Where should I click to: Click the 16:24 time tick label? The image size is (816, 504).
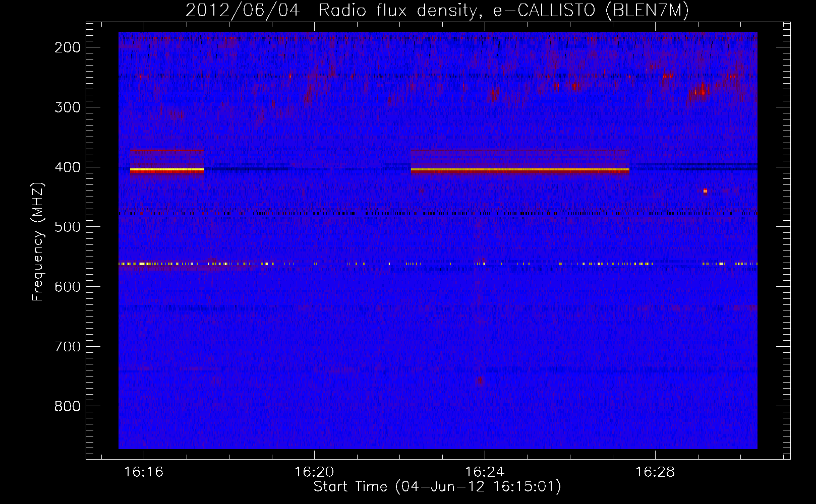click(x=485, y=472)
